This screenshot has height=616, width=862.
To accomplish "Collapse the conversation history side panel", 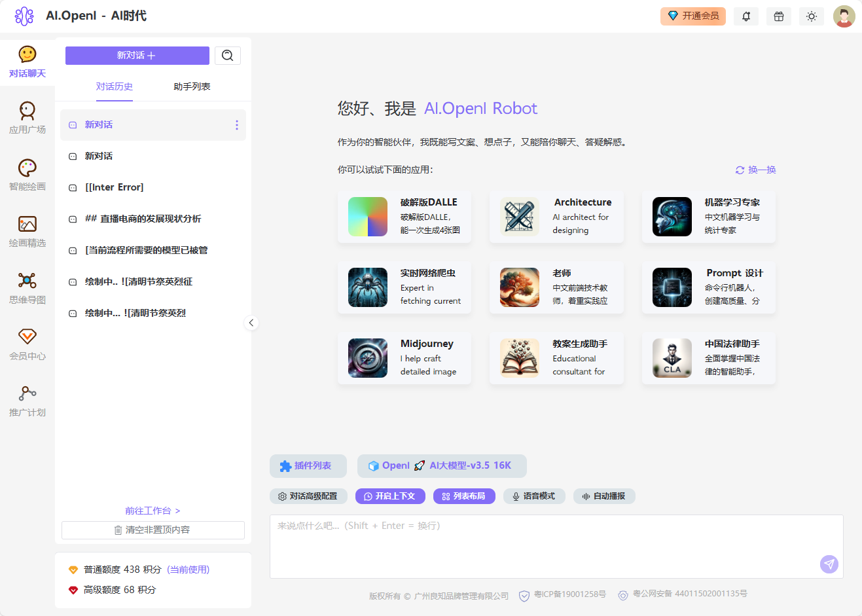I will click(251, 323).
